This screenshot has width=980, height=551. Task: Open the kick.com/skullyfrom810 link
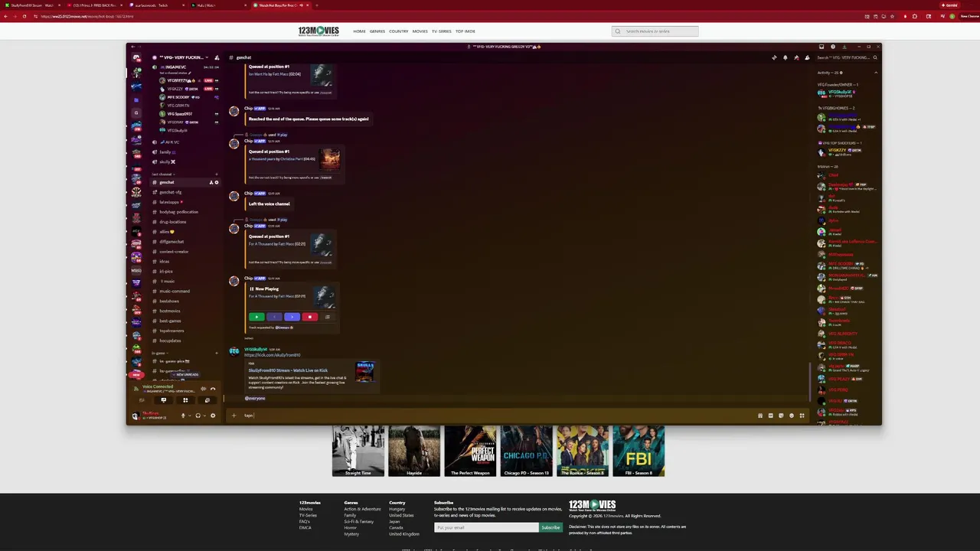(x=272, y=355)
